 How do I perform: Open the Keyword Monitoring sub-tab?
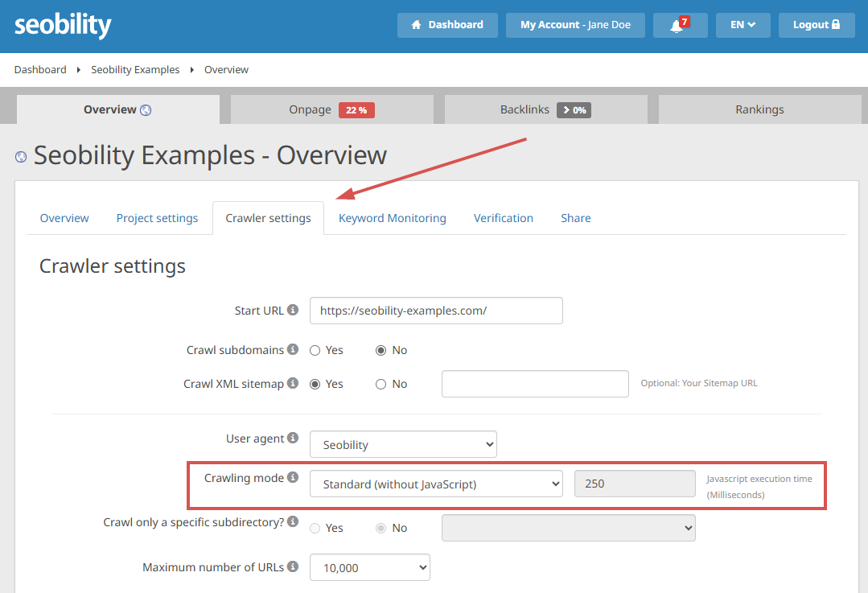pyautogui.click(x=393, y=218)
